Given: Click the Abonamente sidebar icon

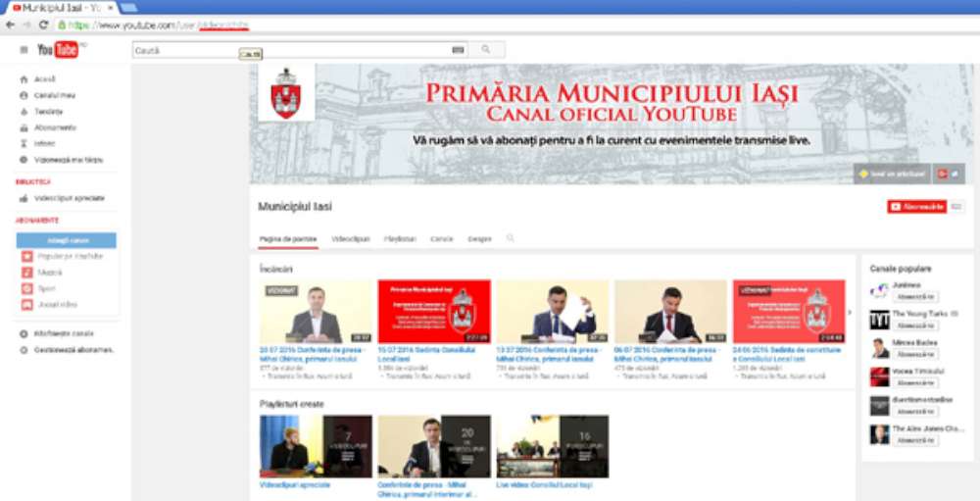Looking at the screenshot, I should click(x=24, y=127).
